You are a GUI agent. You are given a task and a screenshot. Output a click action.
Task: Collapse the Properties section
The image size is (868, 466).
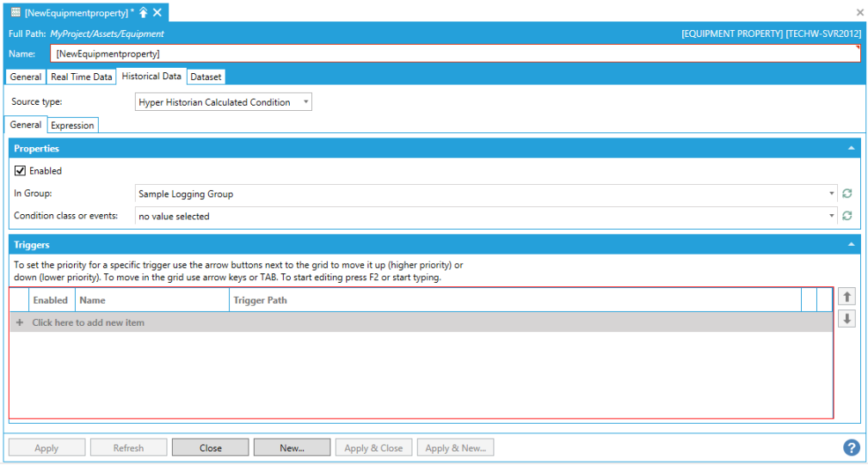[x=851, y=149]
